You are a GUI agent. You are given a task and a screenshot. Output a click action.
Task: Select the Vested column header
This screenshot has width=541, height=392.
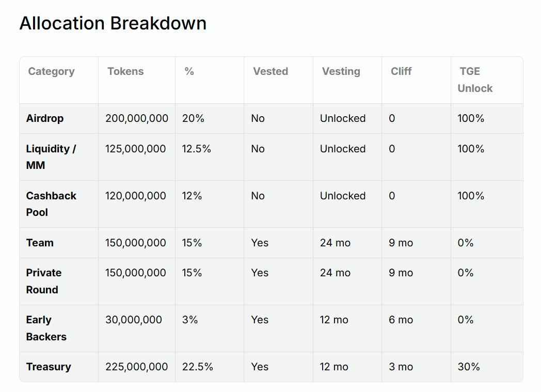click(270, 72)
